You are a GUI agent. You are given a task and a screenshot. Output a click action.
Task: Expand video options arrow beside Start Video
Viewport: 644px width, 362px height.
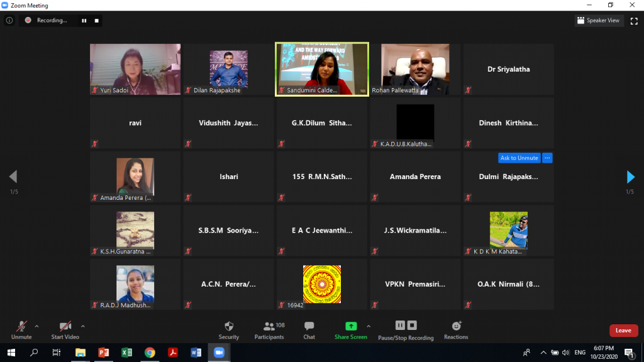click(83, 326)
